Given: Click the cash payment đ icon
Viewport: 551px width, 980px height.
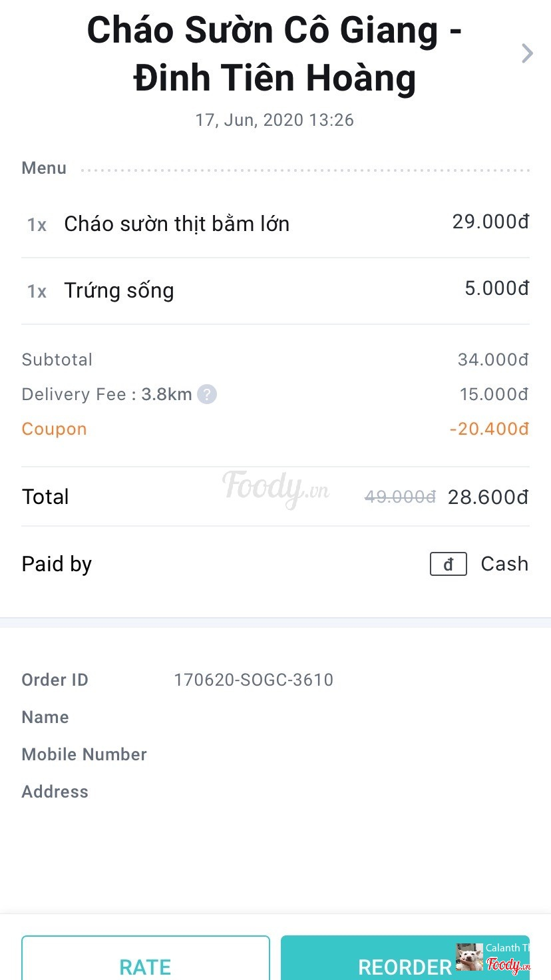Looking at the screenshot, I should pos(448,564).
